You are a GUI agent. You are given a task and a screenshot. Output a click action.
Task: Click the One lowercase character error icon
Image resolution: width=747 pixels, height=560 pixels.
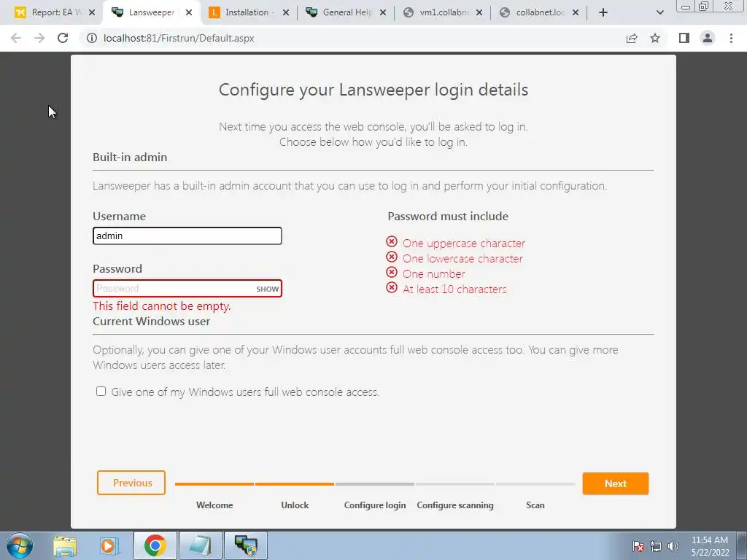click(x=392, y=257)
